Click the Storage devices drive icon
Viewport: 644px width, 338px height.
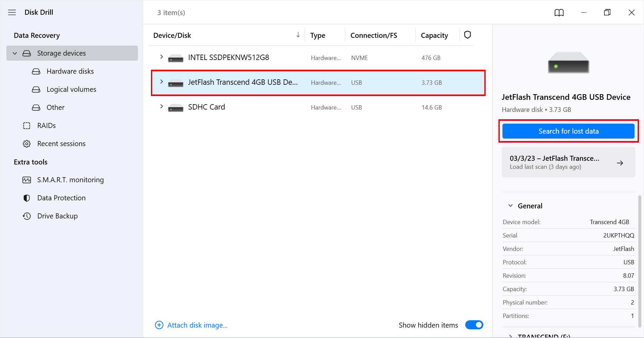tap(27, 53)
